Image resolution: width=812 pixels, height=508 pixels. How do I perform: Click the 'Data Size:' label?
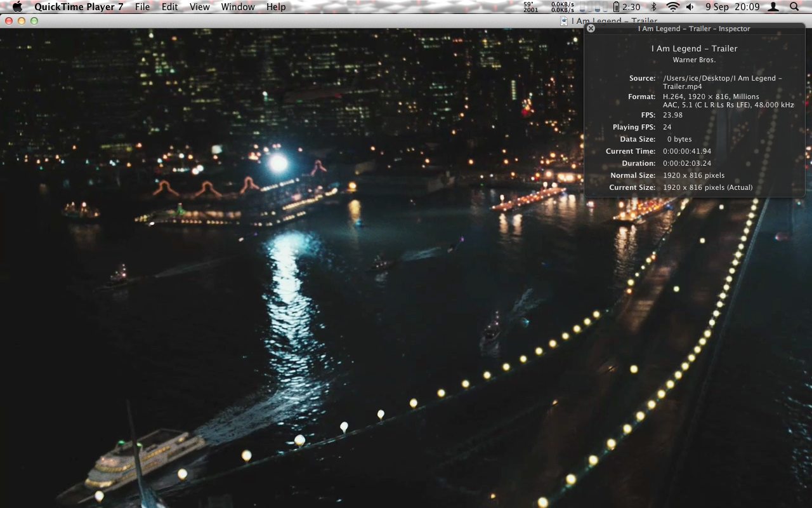(638, 139)
